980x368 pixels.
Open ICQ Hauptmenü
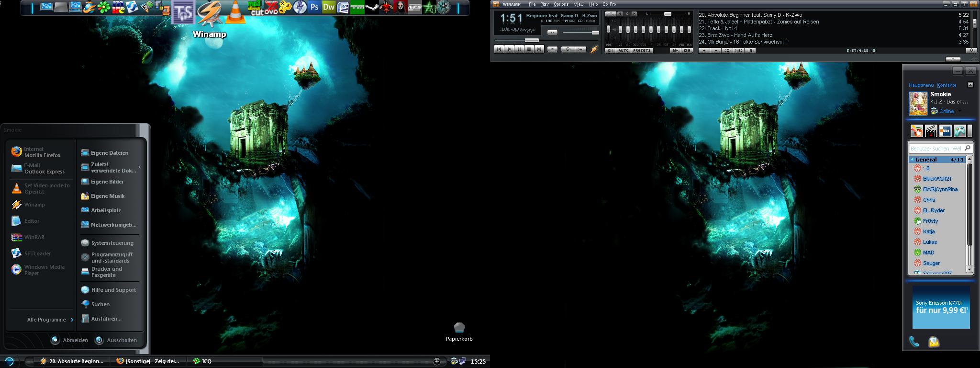click(x=921, y=85)
